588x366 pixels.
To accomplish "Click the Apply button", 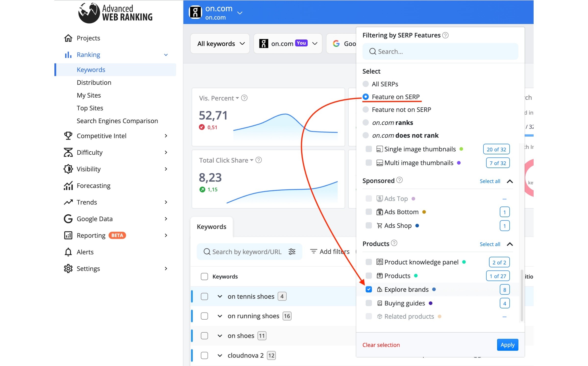I will [x=507, y=345].
